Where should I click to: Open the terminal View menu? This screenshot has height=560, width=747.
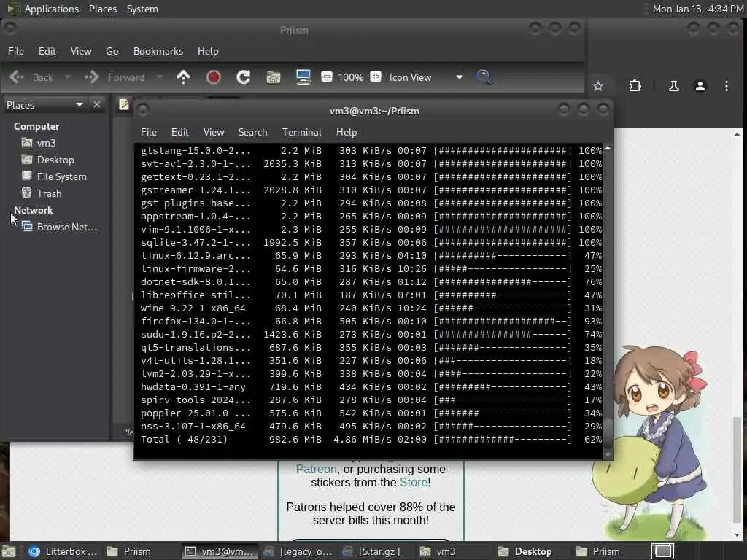[x=214, y=132]
